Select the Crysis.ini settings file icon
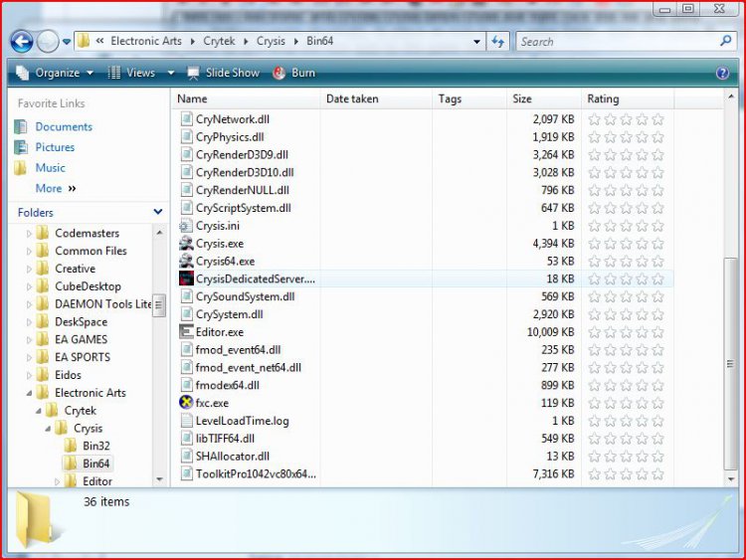Screen dimensions: 746x560 pos(186,226)
